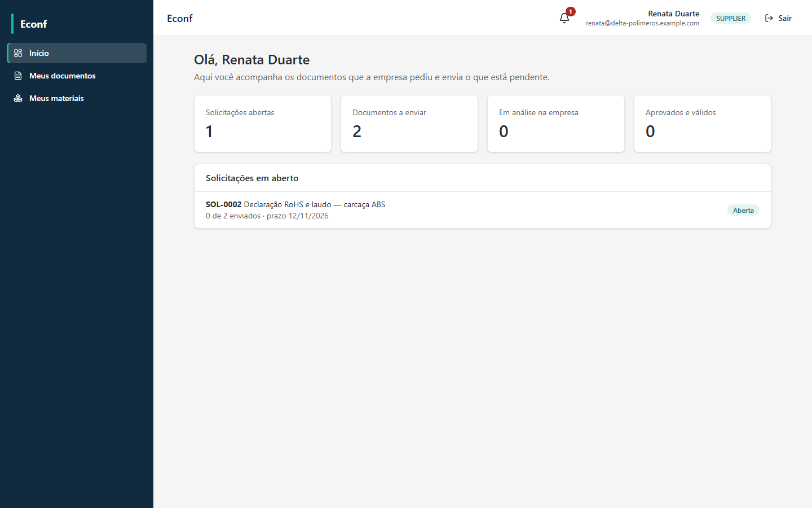Select the Em análise na empresa card
The image size is (812, 508).
tap(556, 124)
